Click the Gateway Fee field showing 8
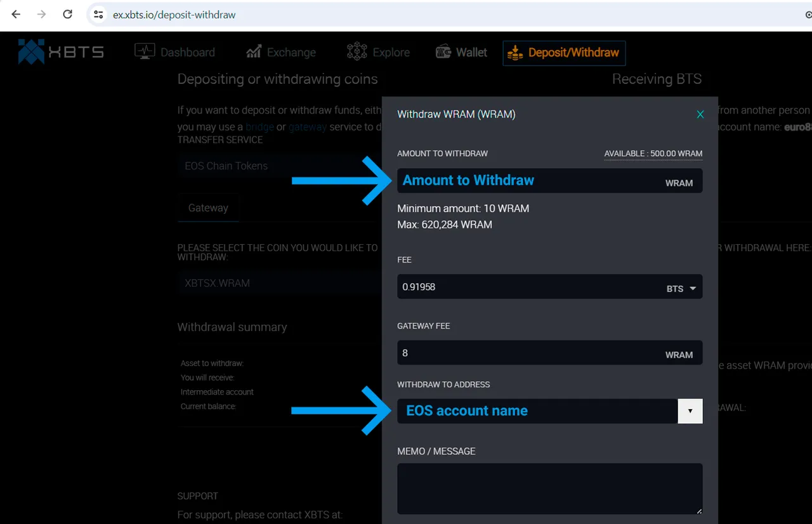Screen dimensions: 812x524 click(x=549, y=353)
